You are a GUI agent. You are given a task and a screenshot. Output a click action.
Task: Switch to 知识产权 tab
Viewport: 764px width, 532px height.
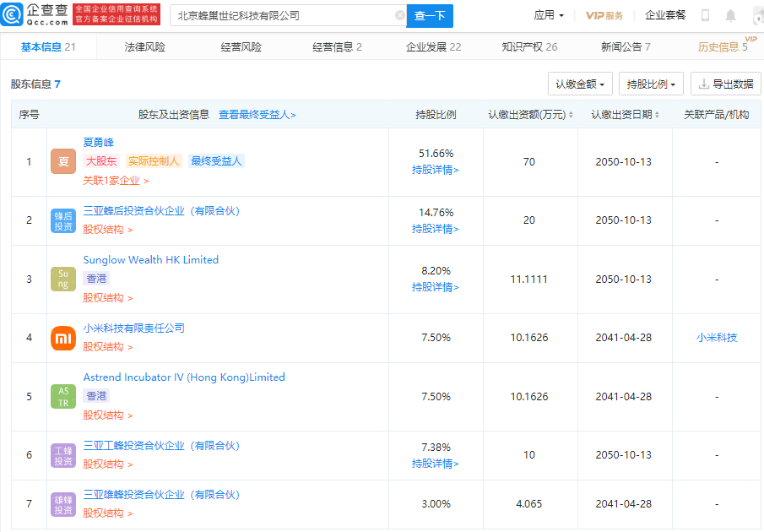(529, 46)
